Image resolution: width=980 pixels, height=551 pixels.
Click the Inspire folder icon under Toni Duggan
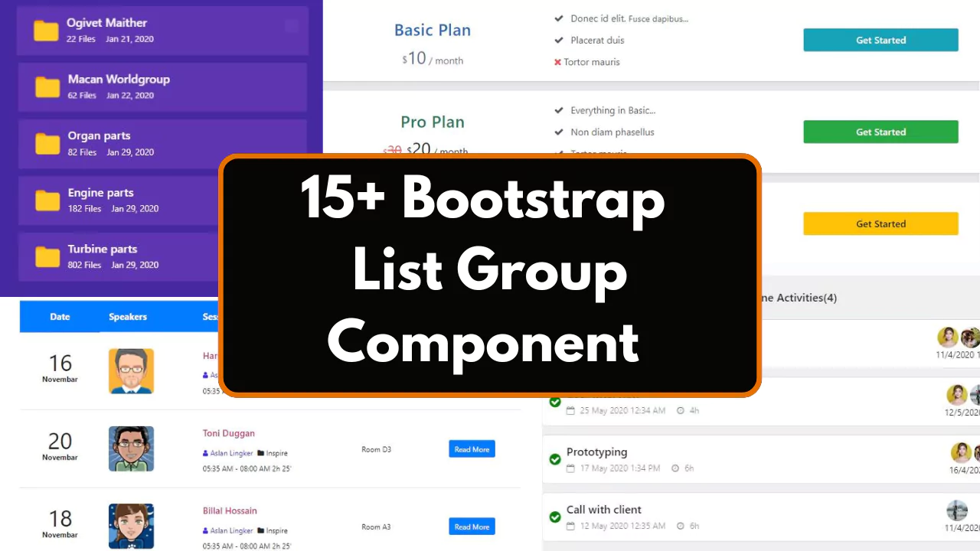(261, 453)
